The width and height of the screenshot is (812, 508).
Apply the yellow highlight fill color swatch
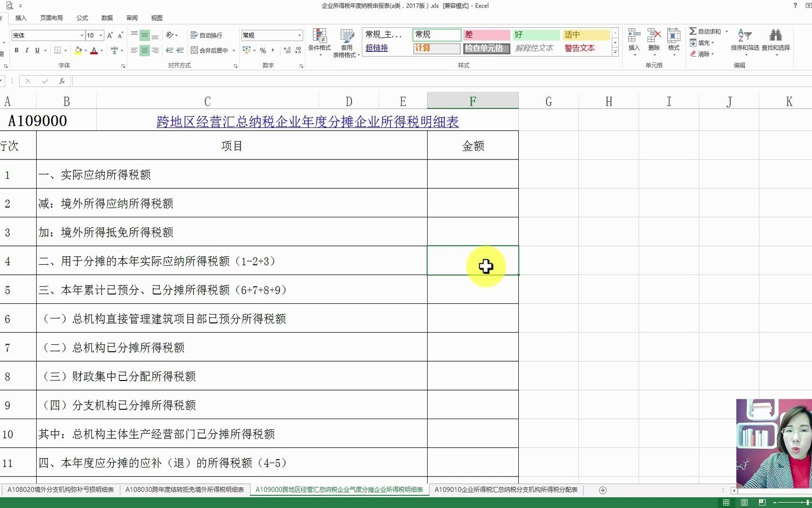79,53
